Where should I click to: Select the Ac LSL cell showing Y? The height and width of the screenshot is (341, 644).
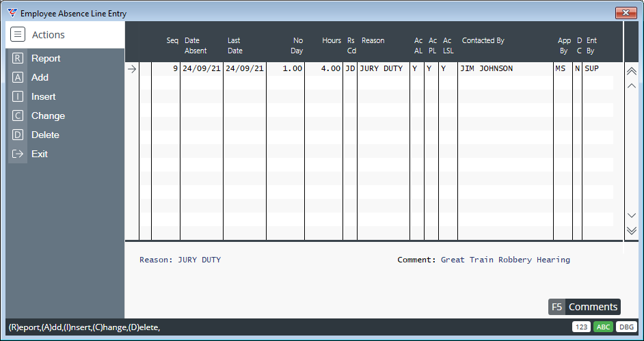pos(448,69)
